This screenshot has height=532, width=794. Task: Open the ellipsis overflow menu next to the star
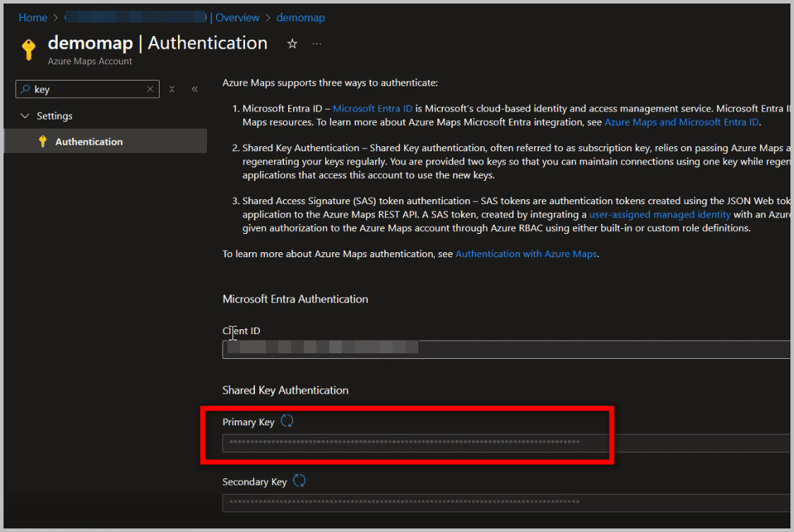[x=316, y=43]
